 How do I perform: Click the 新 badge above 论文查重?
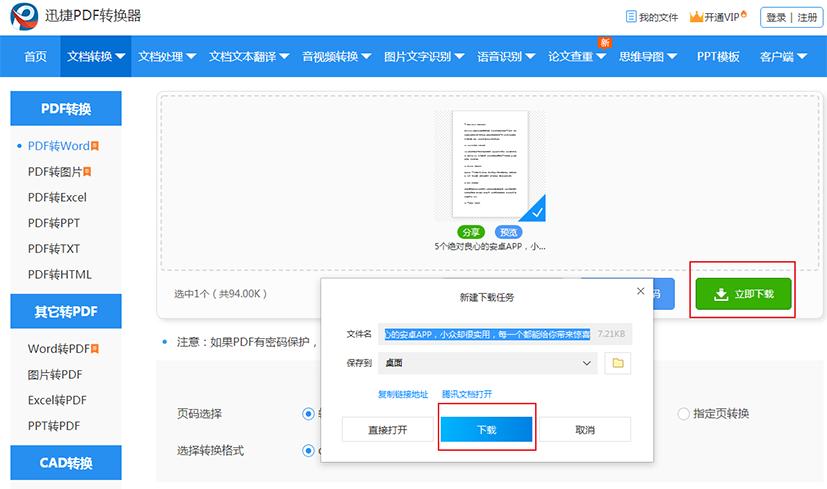coord(605,42)
